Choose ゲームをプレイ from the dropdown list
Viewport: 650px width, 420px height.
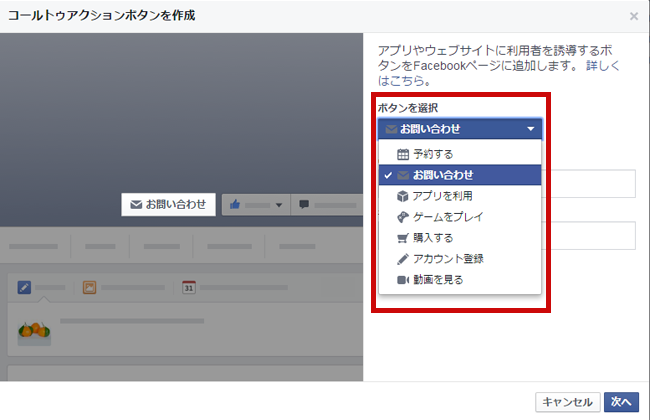pos(460,217)
